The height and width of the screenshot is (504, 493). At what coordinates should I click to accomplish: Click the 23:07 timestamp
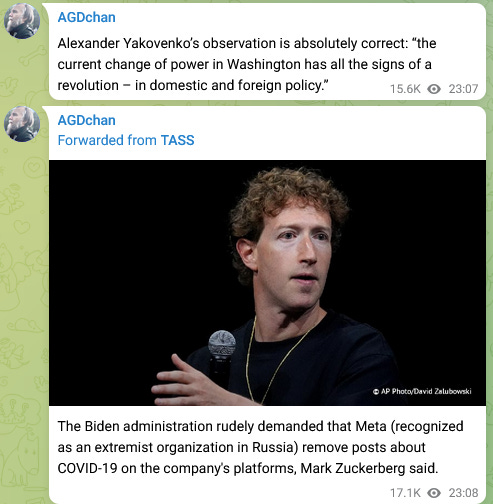pyautogui.click(x=463, y=89)
